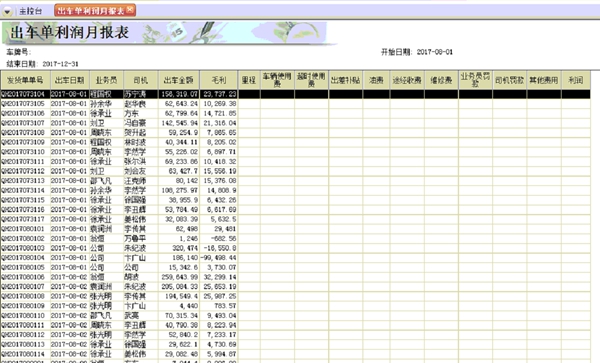Select order number QH2017080108
The height and width of the screenshot is (363, 600).
pos(23,296)
